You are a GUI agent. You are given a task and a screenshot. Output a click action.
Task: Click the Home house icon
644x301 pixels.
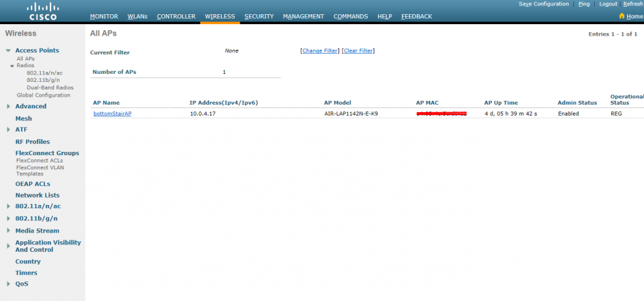621,16
